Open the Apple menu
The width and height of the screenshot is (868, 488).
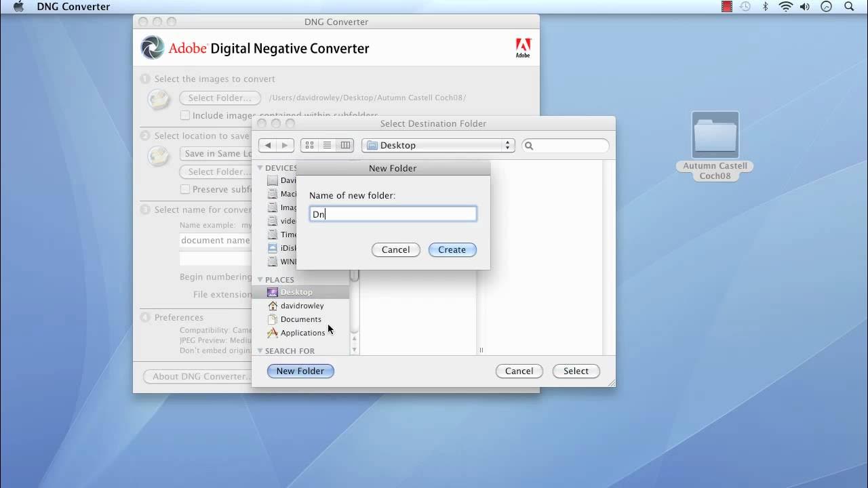pyautogui.click(x=18, y=7)
